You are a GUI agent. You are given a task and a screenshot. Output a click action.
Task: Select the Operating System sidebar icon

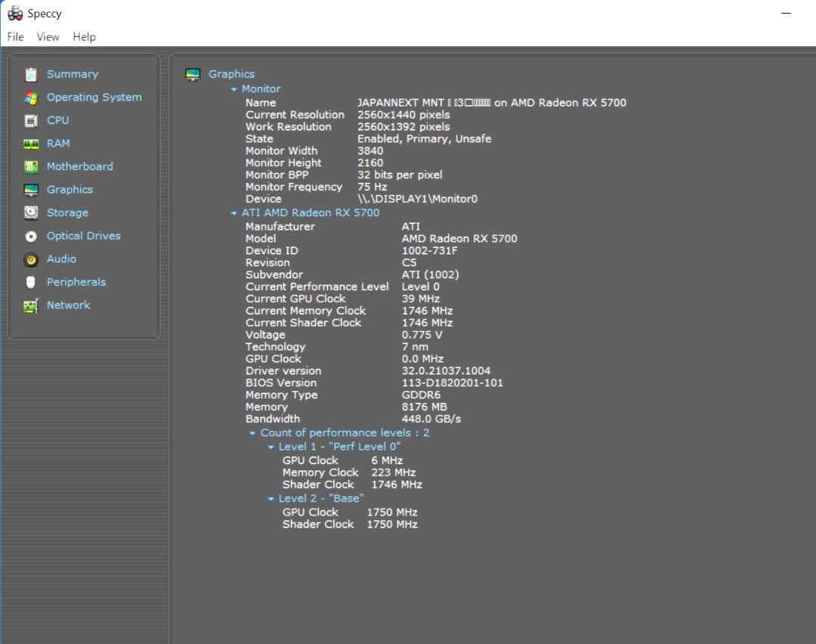(30, 97)
